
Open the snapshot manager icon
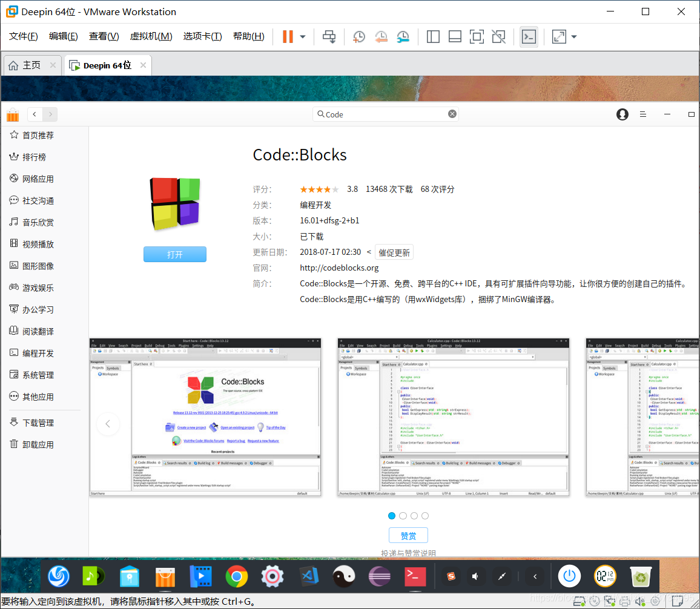(x=403, y=36)
